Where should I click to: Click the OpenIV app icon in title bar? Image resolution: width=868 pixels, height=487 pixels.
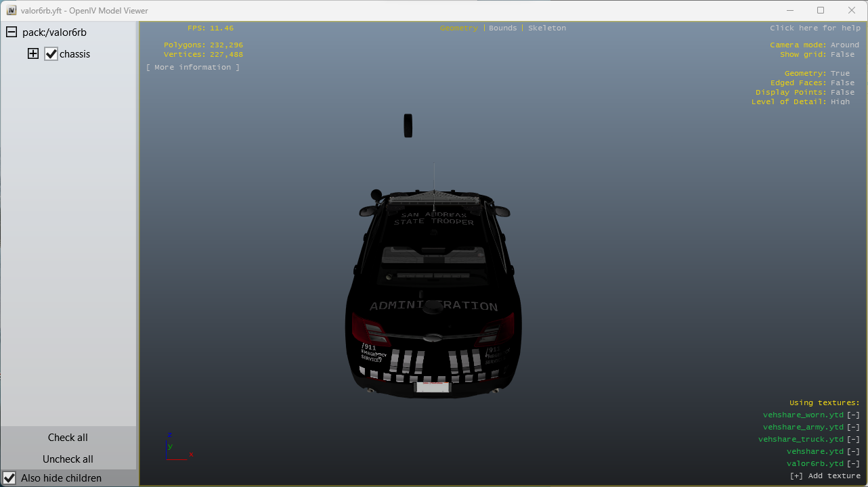[x=11, y=10]
